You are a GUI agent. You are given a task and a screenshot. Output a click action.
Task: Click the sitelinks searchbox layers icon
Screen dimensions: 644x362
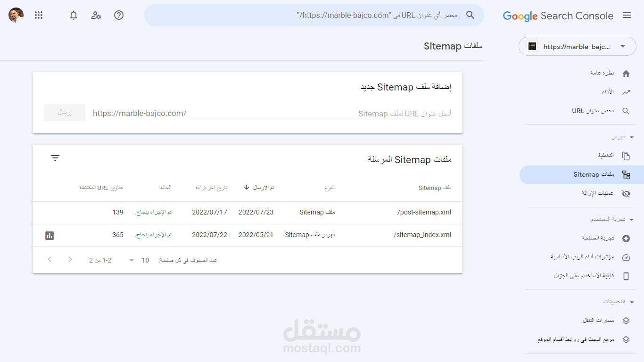(626, 340)
